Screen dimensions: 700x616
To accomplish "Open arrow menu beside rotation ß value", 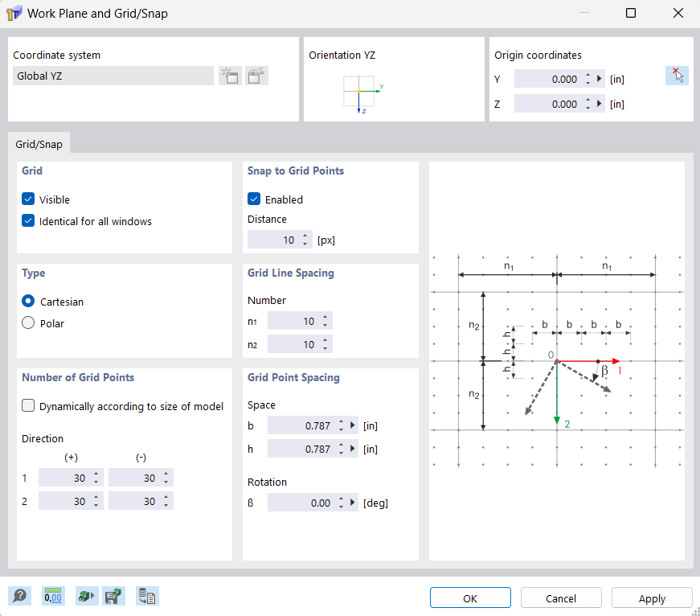I will coord(352,503).
